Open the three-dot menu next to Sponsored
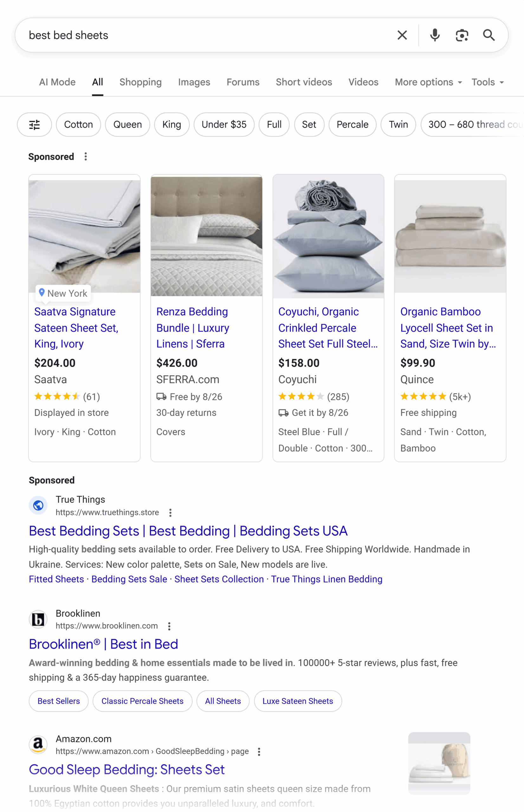The height and width of the screenshot is (812, 524). pos(85,156)
